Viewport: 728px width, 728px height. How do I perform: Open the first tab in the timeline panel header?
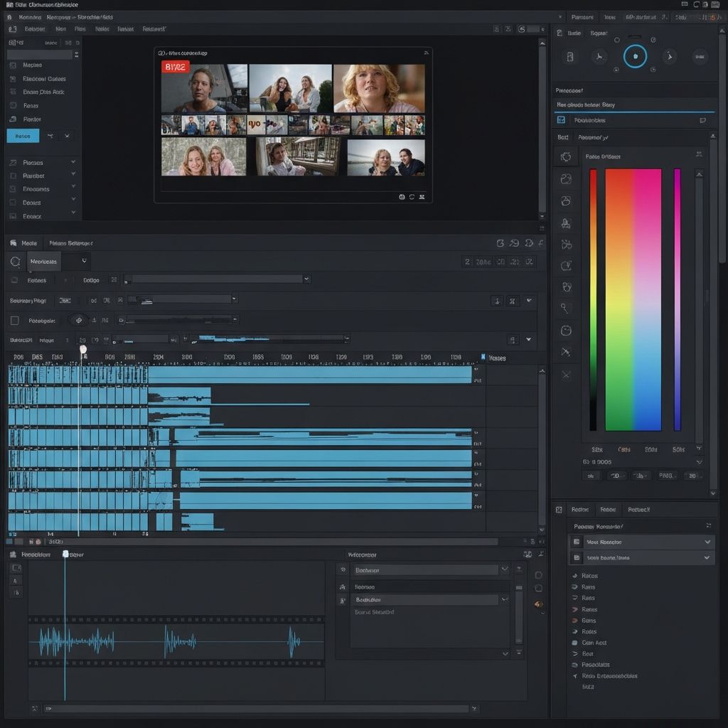tap(28, 243)
